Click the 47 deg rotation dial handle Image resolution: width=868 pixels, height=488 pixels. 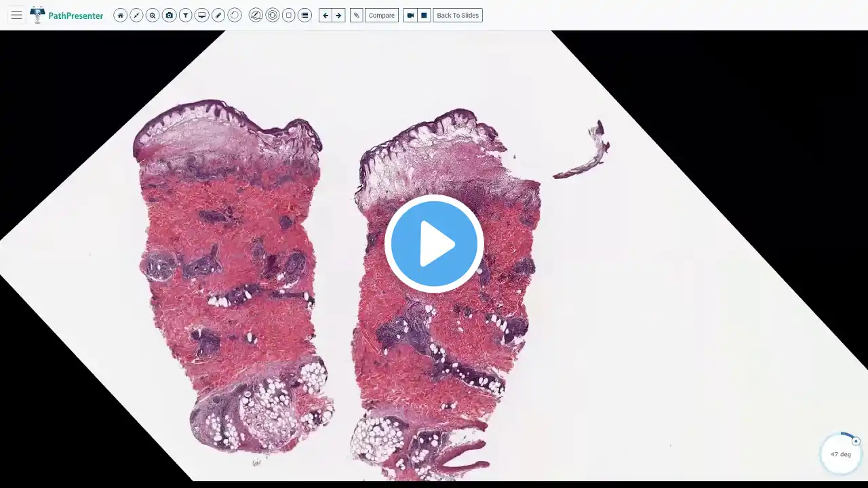(856, 441)
